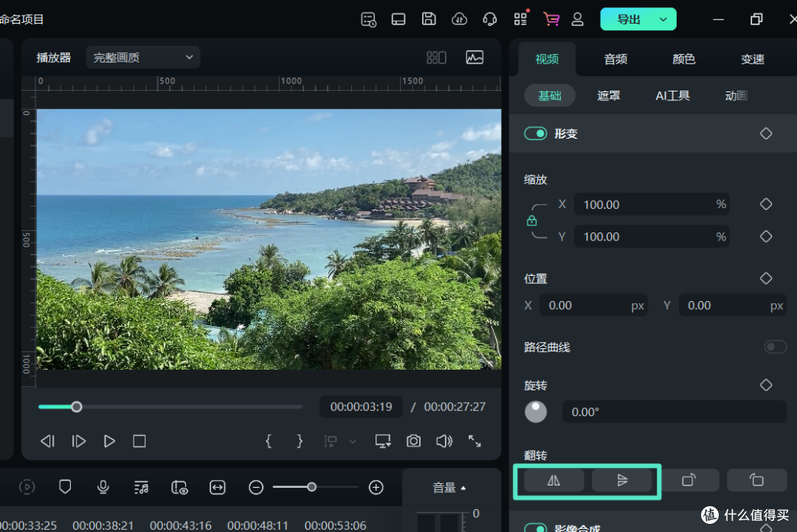
Task: Rotate the clip 90° clockwise
Action: [x=689, y=480]
